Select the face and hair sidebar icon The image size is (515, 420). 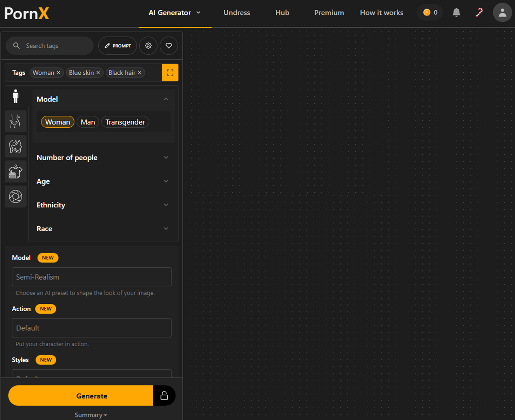click(x=16, y=146)
